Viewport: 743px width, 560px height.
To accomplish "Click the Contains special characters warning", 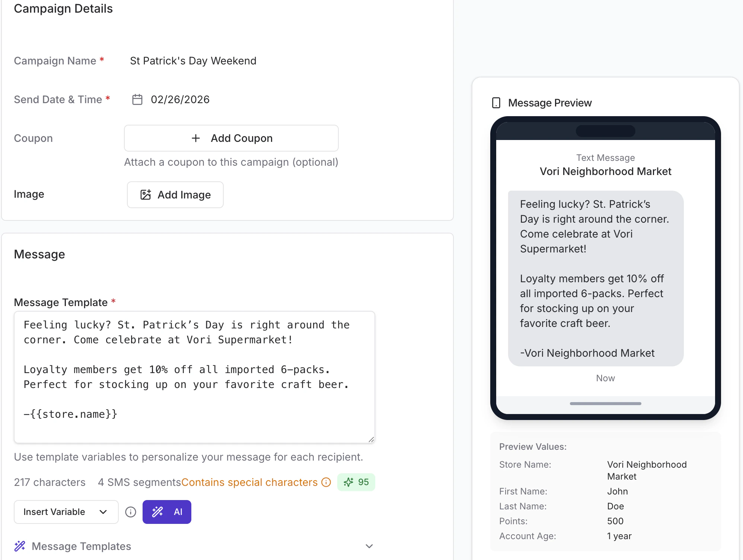I will pyautogui.click(x=249, y=482).
